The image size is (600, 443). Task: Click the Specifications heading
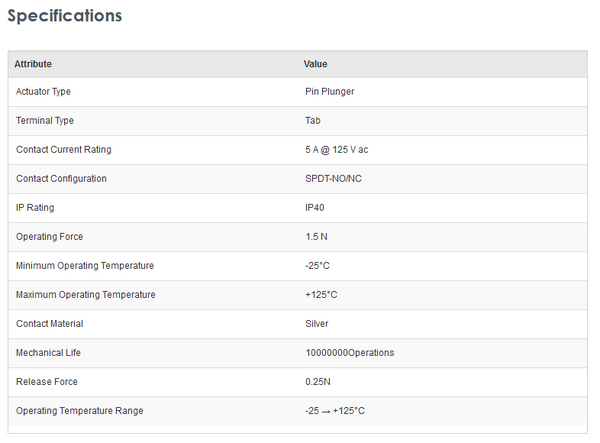65,17
